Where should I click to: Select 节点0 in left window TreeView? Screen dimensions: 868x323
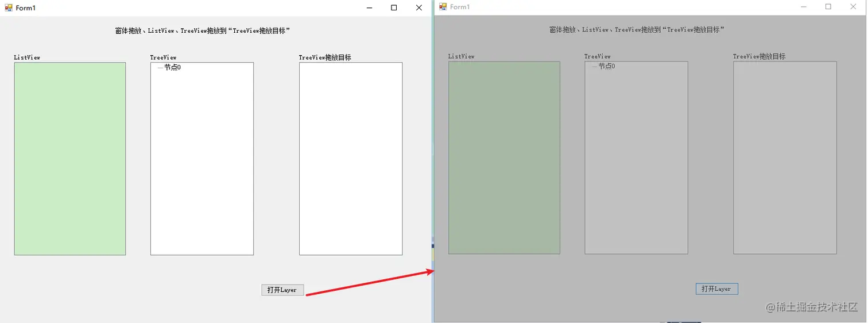point(172,67)
